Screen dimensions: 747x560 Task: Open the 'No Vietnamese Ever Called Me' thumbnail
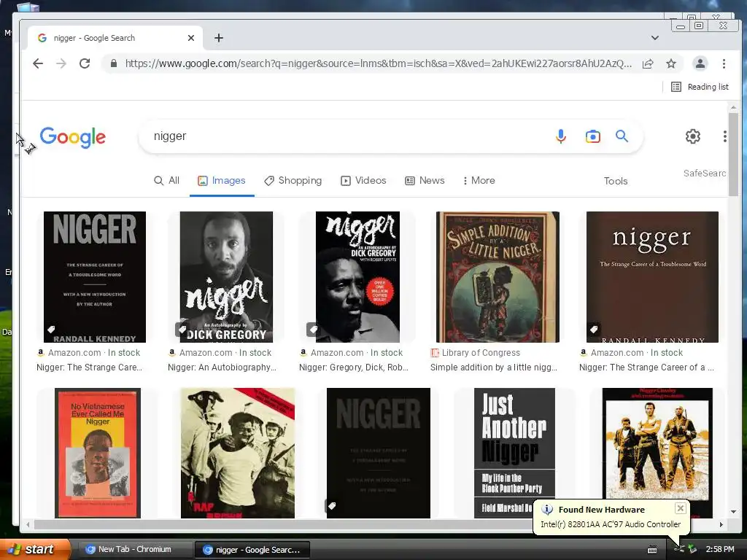pyautogui.click(x=98, y=453)
